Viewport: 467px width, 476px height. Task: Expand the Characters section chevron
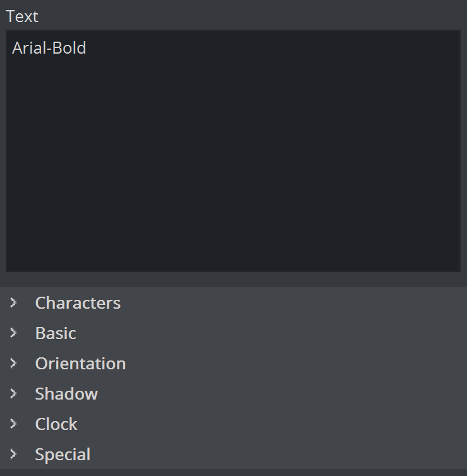[x=13, y=303]
